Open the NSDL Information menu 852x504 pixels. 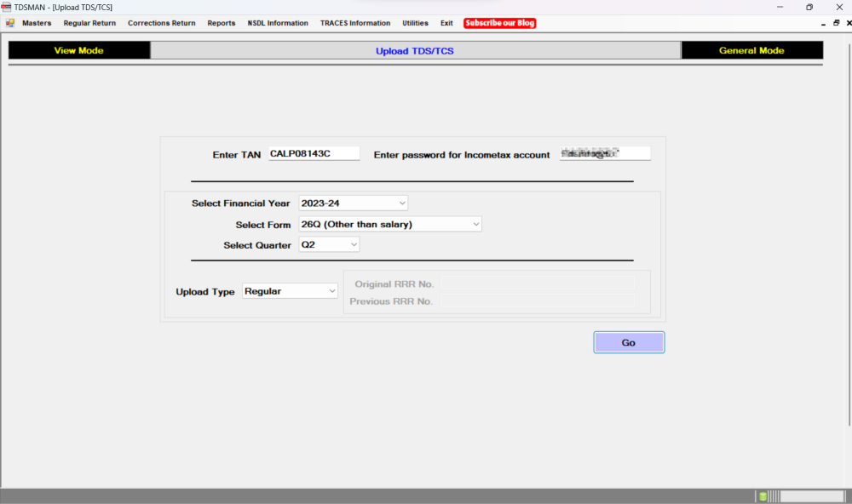(278, 23)
